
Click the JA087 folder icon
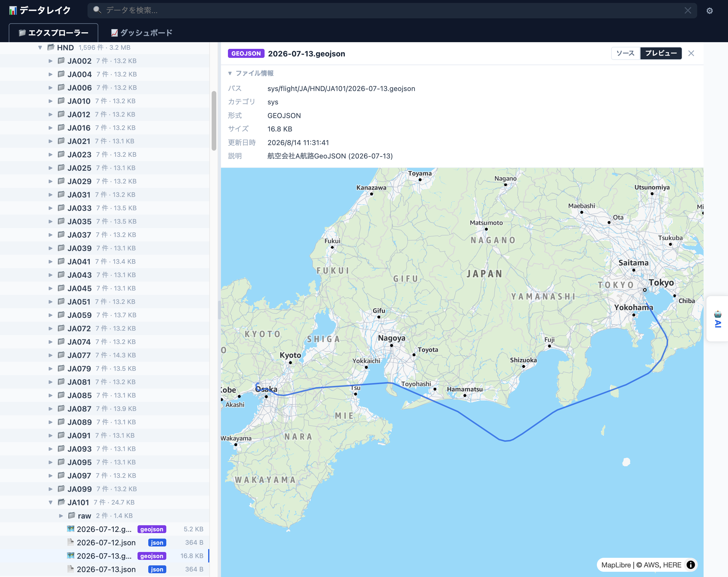click(61, 408)
